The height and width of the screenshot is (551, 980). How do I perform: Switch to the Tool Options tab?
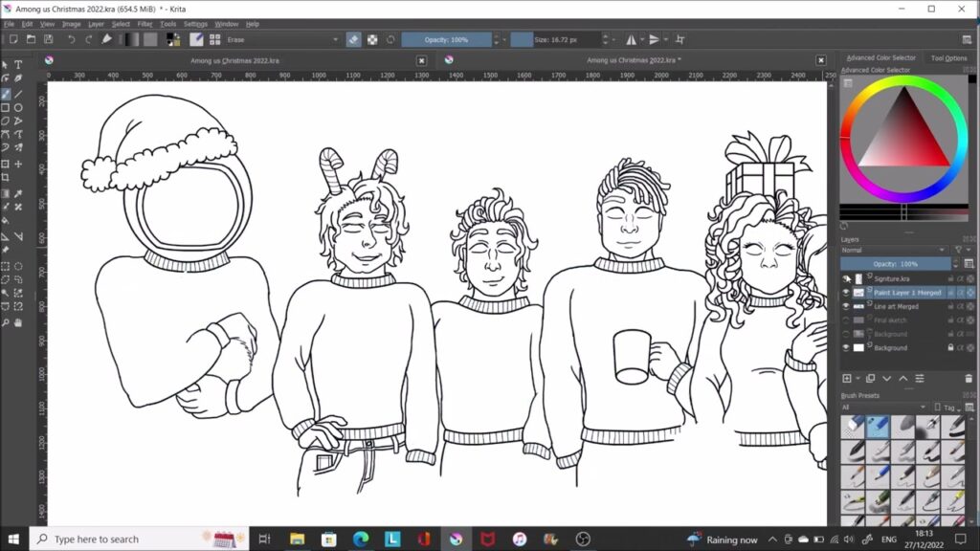(x=948, y=58)
